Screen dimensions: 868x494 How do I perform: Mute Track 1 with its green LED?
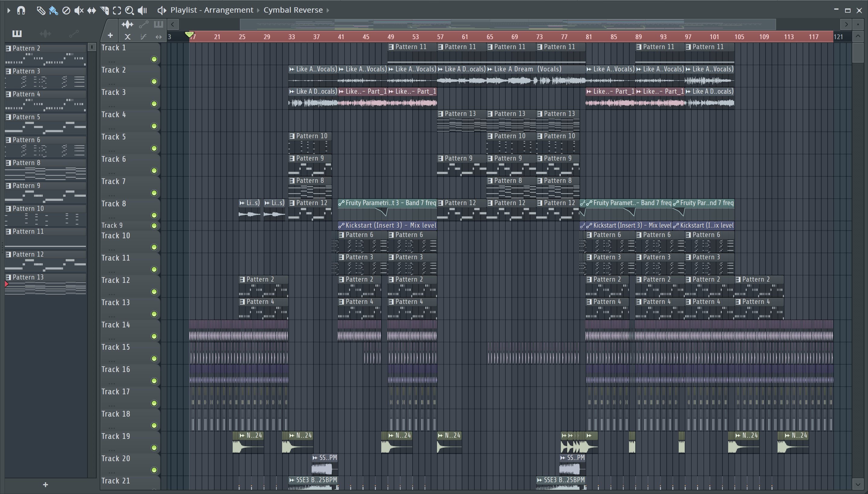click(x=154, y=59)
